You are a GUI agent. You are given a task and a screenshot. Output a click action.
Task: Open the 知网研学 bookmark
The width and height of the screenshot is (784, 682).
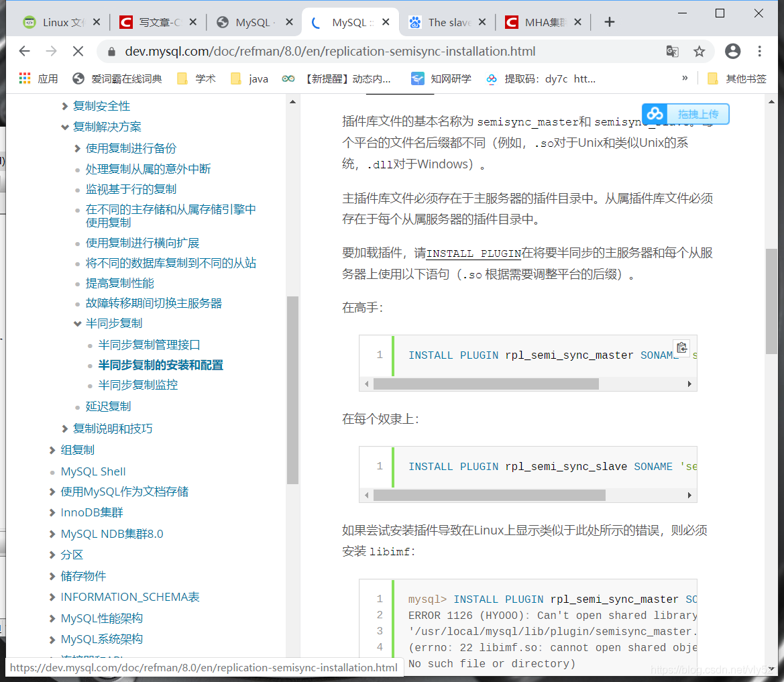point(441,78)
